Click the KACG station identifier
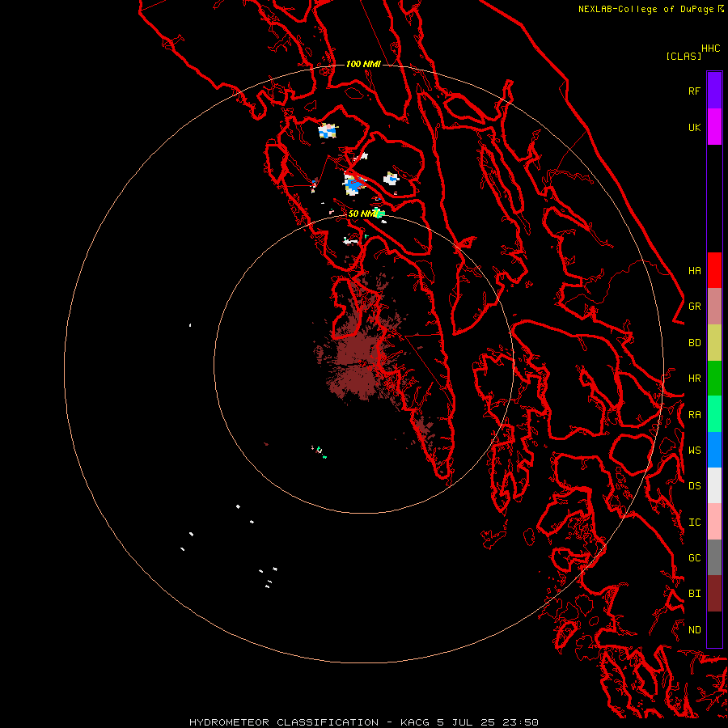728x728 pixels. click(415, 722)
